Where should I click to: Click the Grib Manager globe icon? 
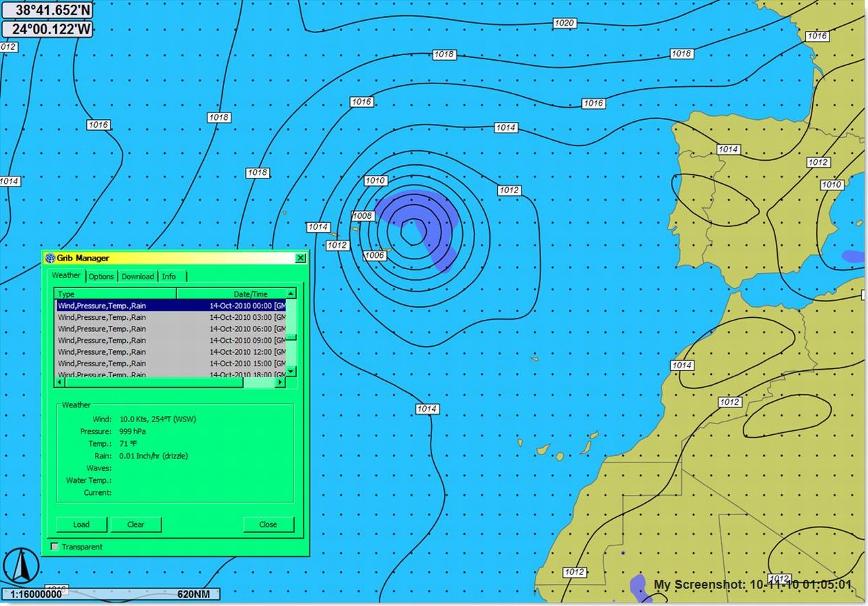point(50,258)
